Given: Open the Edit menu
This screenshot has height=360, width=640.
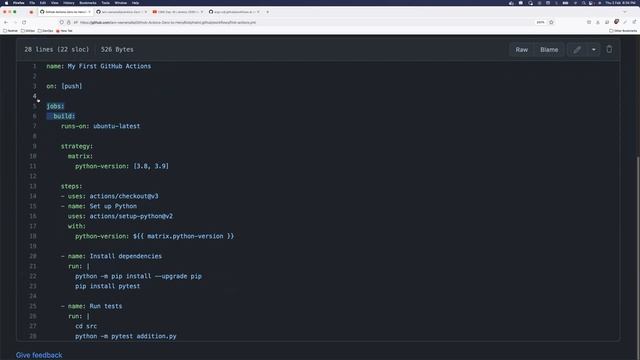Looking at the screenshot, I should pyautogui.click(x=43, y=3).
